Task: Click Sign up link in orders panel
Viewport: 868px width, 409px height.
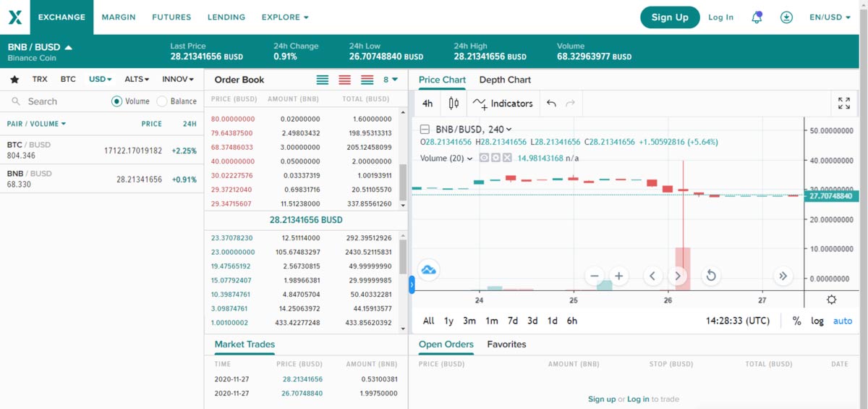Action: point(602,399)
